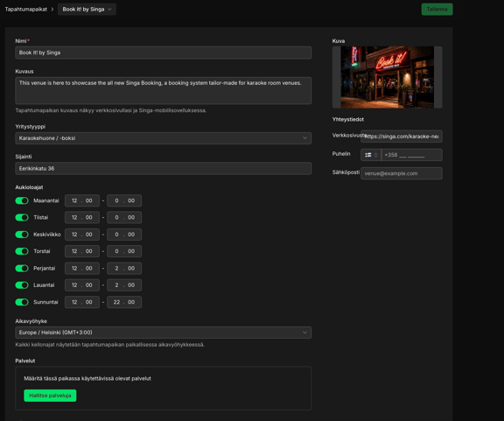The image size is (504, 421).
Task: Click the Sähköposti email field
Action: click(402, 173)
